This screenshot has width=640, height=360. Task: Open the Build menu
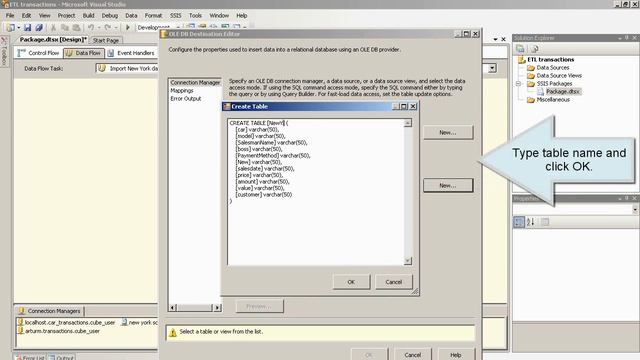coord(89,16)
